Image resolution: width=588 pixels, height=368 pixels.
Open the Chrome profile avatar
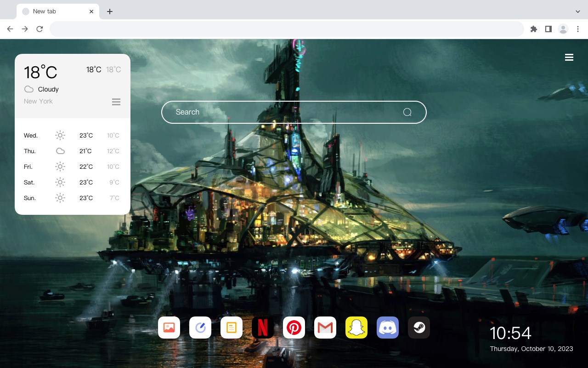pyautogui.click(x=563, y=29)
